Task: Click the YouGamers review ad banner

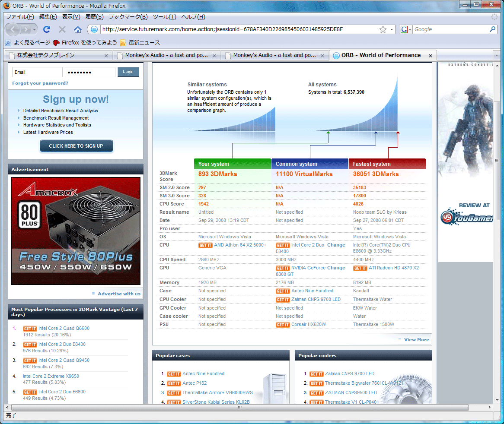Action: tap(466, 162)
